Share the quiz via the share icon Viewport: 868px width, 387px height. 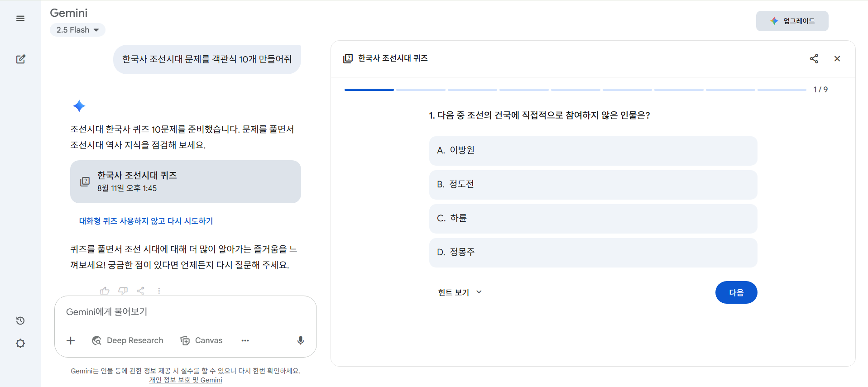pos(814,58)
